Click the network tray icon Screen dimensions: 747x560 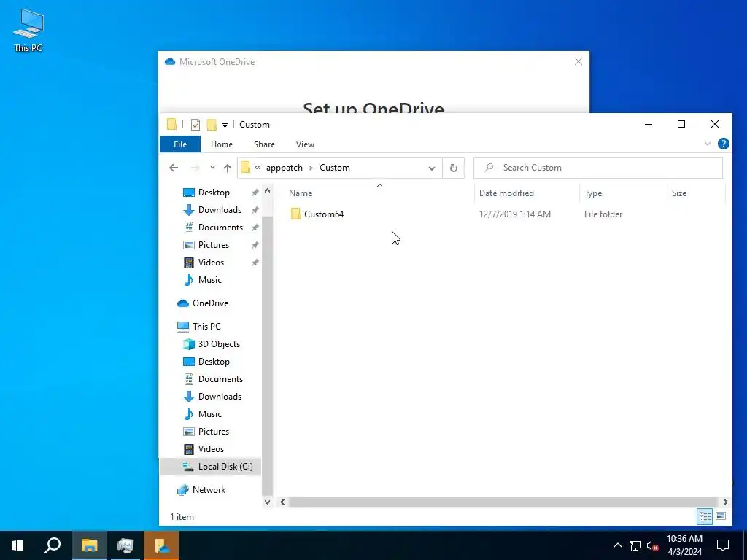pyautogui.click(x=635, y=545)
